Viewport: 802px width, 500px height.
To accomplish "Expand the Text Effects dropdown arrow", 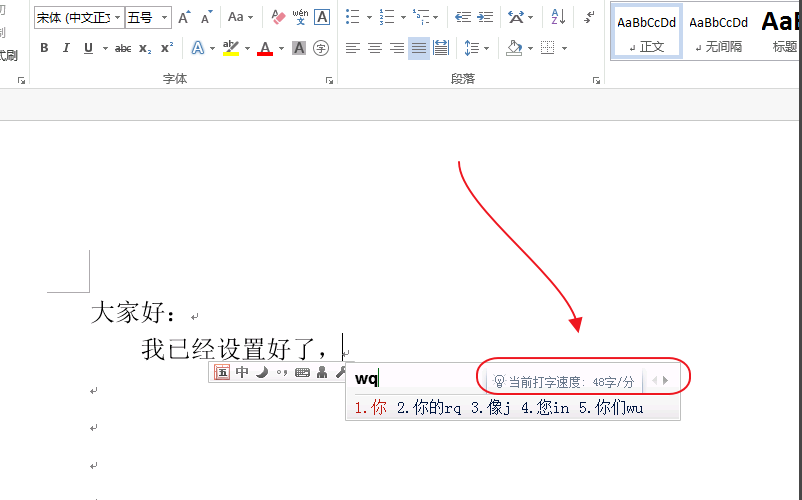I will (212, 49).
